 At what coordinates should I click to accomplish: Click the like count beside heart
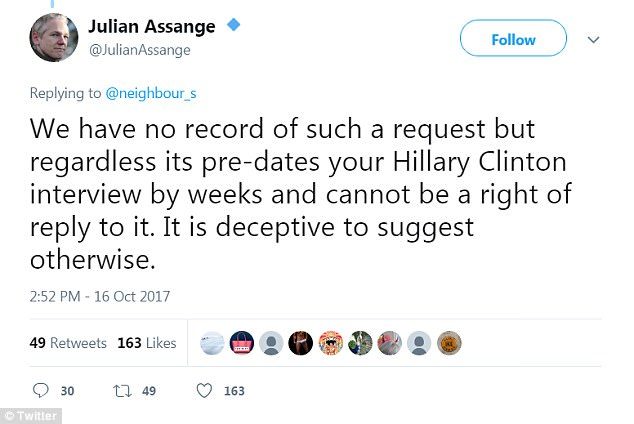pyautogui.click(x=235, y=391)
